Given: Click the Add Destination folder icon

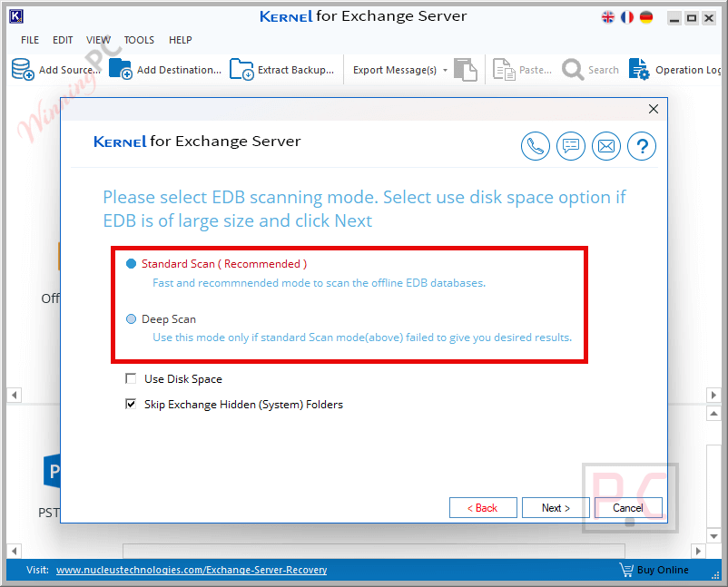Looking at the screenshot, I should (x=121, y=69).
